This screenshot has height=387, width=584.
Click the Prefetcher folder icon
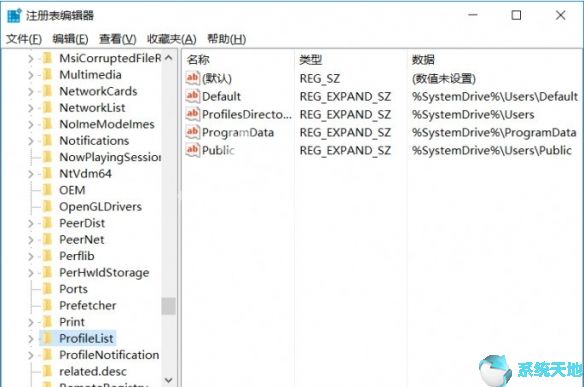tap(47, 305)
